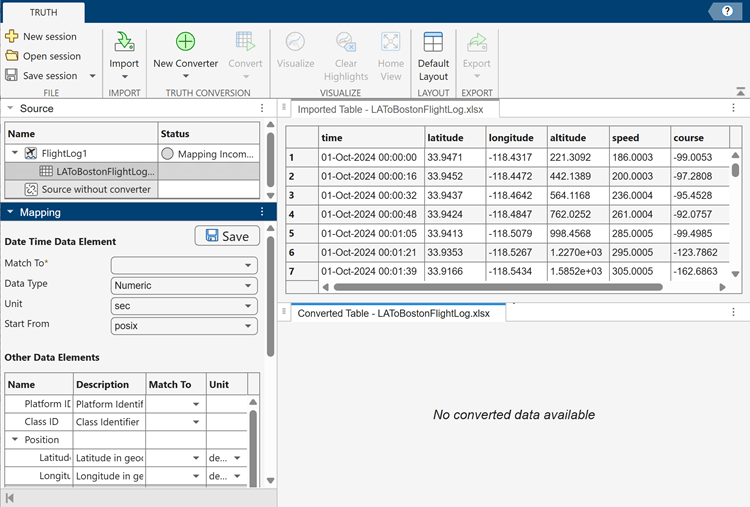Open Longitude Match To dropdown
This screenshot has height=507, width=750.
click(x=196, y=476)
